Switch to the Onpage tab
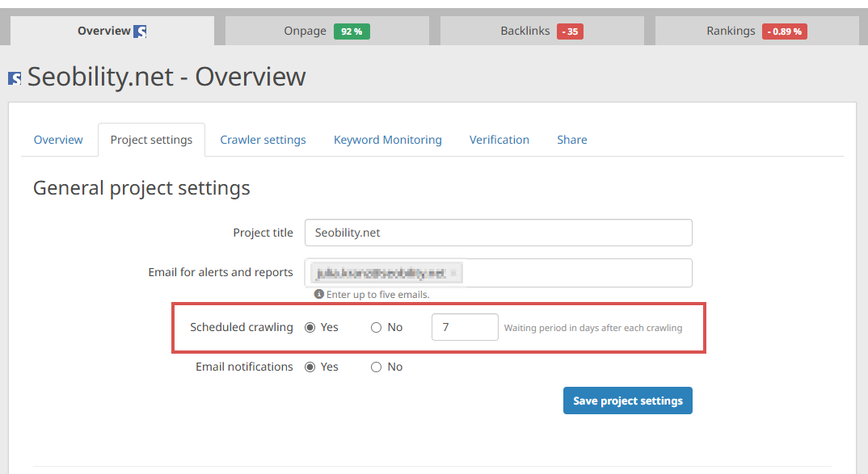This screenshot has height=474, width=868. click(x=327, y=31)
